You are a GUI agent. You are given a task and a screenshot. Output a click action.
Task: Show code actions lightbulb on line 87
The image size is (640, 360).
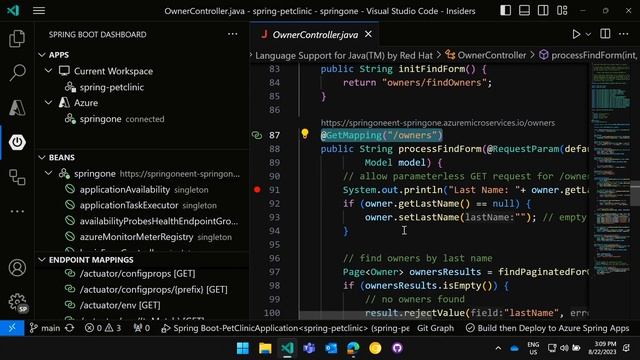[305, 133]
